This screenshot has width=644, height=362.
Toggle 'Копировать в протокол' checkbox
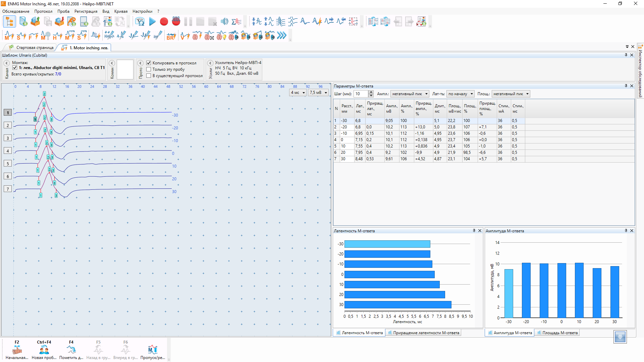pyautogui.click(x=149, y=63)
